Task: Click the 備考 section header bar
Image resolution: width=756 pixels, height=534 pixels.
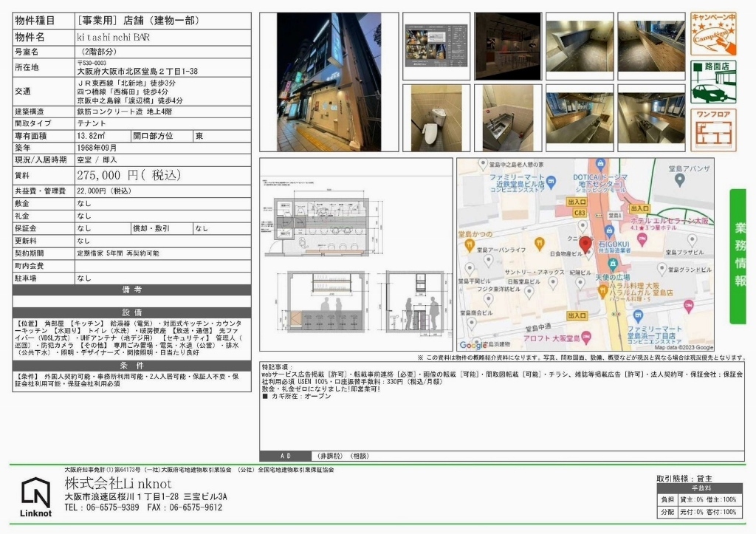Action: click(x=131, y=290)
